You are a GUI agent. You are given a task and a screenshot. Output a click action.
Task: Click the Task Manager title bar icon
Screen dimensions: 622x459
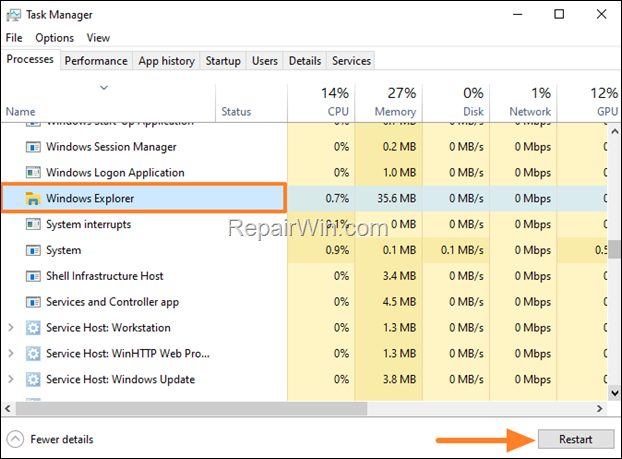[13, 15]
